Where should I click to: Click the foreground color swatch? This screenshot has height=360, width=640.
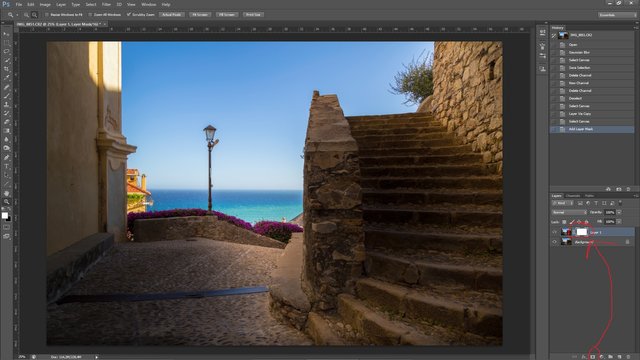coord(4,215)
